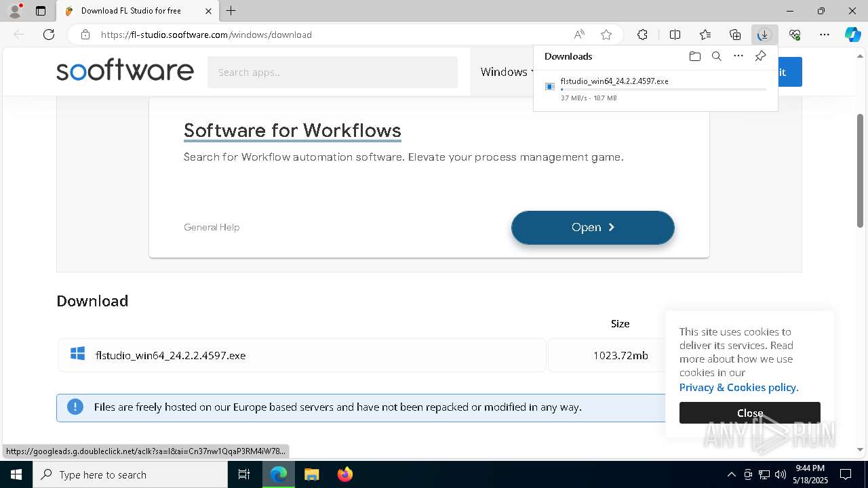
Task: Toggle the Downloads toolbar button
Action: coord(764,35)
